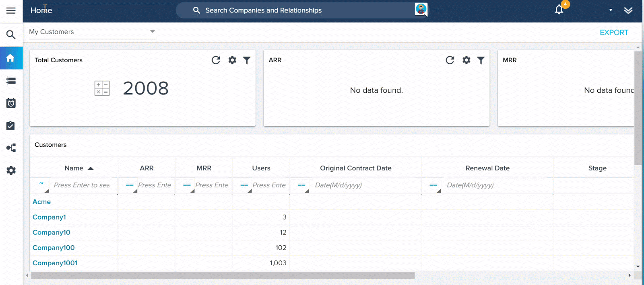The height and width of the screenshot is (285, 644).
Task: Expand the My Customers dashboard dropdown
Action: [x=152, y=32]
